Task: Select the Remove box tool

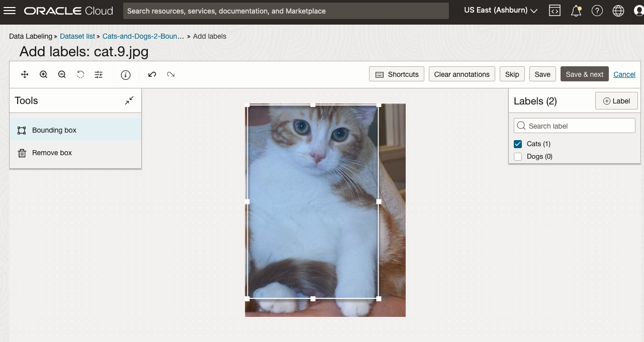Action: point(52,153)
